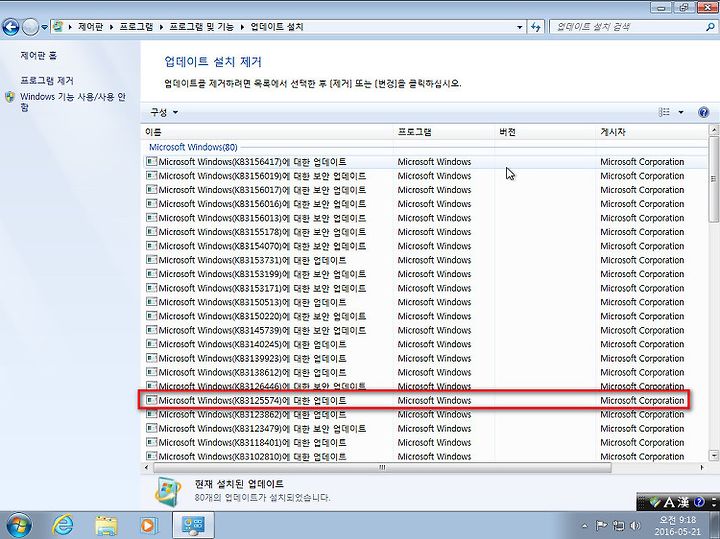Click the Control Panel taskbar button
720x539 pixels.
coord(193,525)
